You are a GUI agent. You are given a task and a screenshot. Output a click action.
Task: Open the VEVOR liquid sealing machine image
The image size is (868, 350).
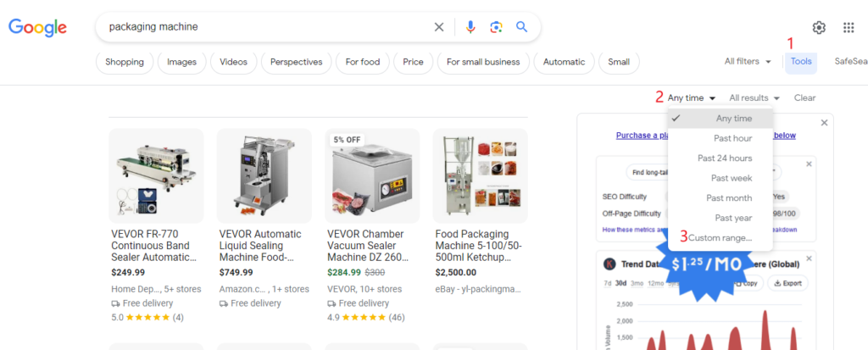point(264,176)
